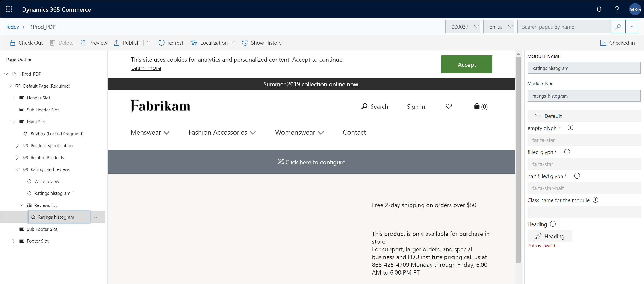This screenshot has height=284, width=644.
Task: Click the Show History icon in toolbar
Action: 245,42
